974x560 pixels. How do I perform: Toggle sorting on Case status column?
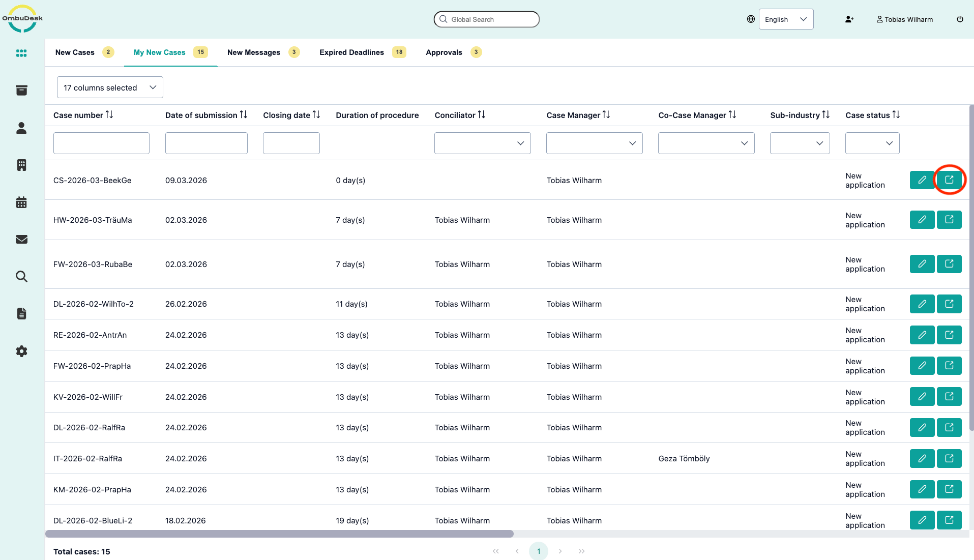click(896, 115)
